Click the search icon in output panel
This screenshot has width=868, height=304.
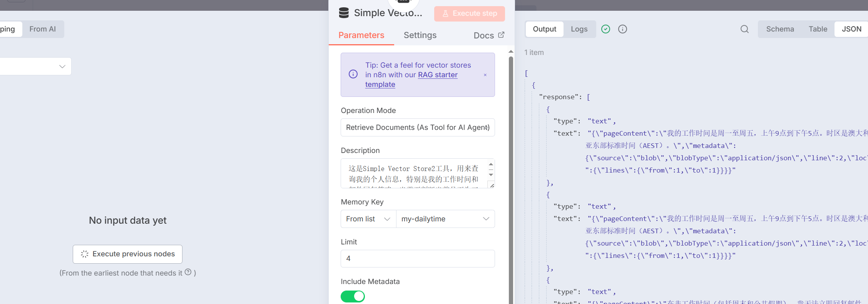click(744, 29)
